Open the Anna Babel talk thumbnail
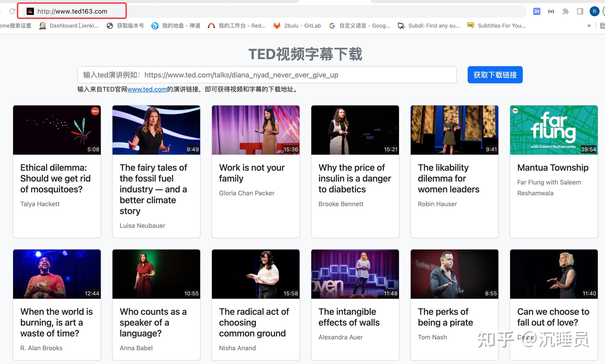The image size is (605, 364). click(x=156, y=274)
